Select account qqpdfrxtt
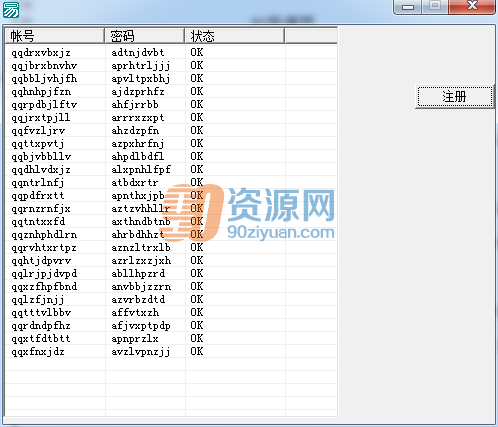498x427 pixels. pyautogui.click(x=37, y=196)
